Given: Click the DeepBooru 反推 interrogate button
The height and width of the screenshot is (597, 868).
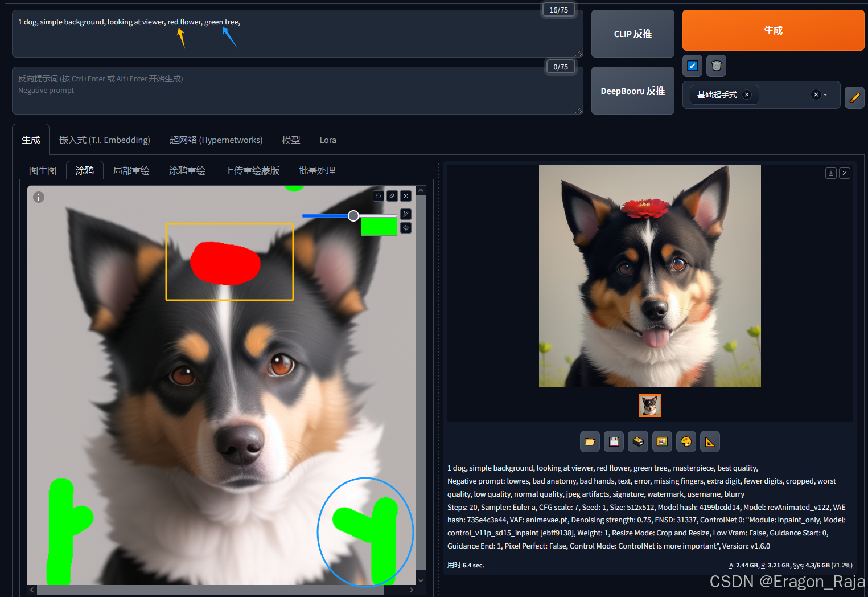Looking at the screenshot, I should [x=632, y=91].
